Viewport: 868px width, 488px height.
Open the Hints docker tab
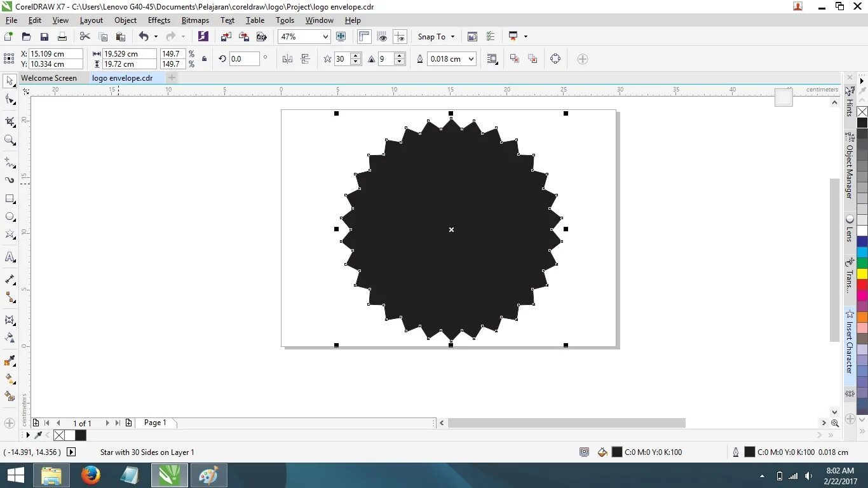pos(850,102)
